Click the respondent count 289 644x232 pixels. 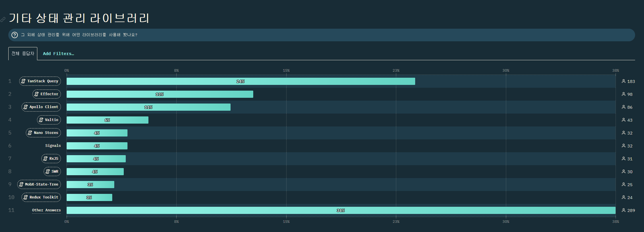point(631,210)
